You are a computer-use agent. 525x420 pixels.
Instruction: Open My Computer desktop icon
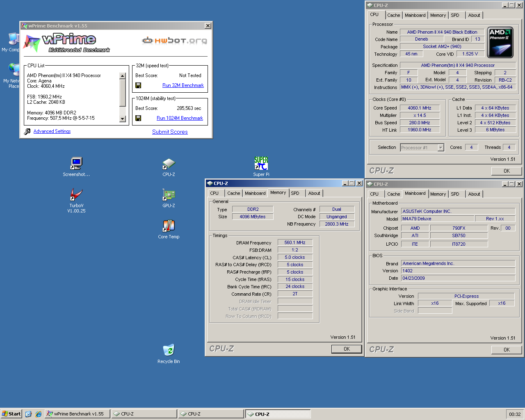(x=11, y=43)
